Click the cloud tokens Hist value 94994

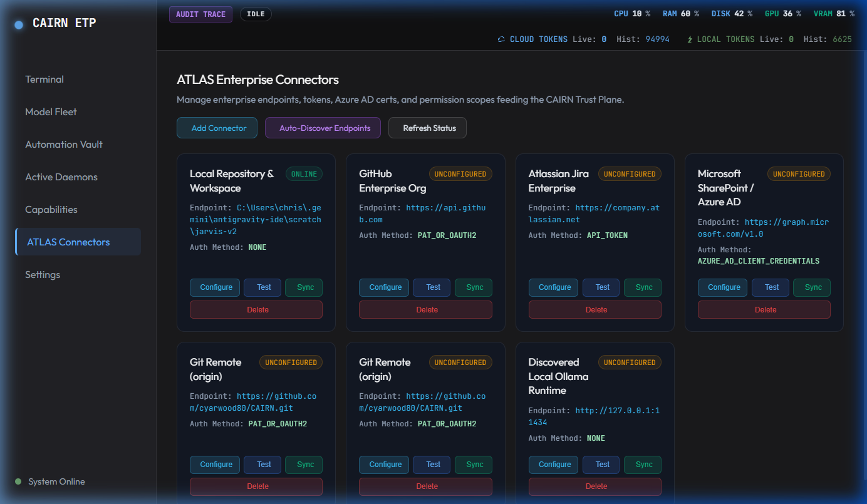(x=657, y=39)
